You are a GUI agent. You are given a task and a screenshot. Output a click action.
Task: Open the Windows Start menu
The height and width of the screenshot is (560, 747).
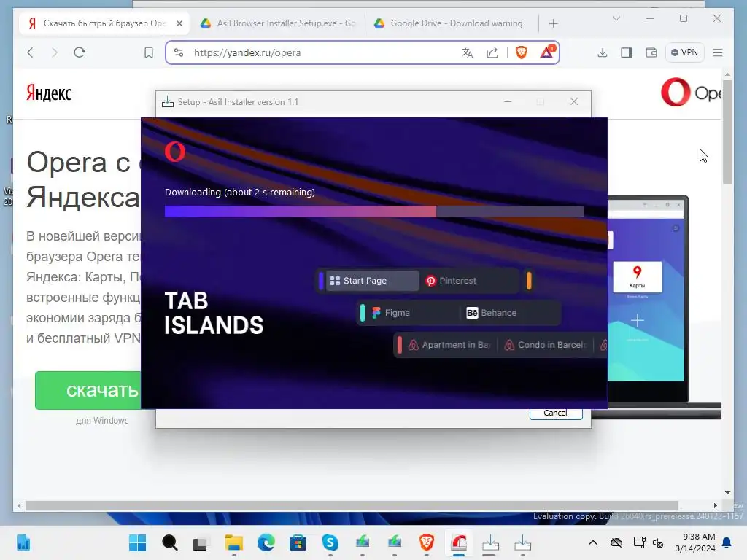pyautogui.click(x=138, y=542)
